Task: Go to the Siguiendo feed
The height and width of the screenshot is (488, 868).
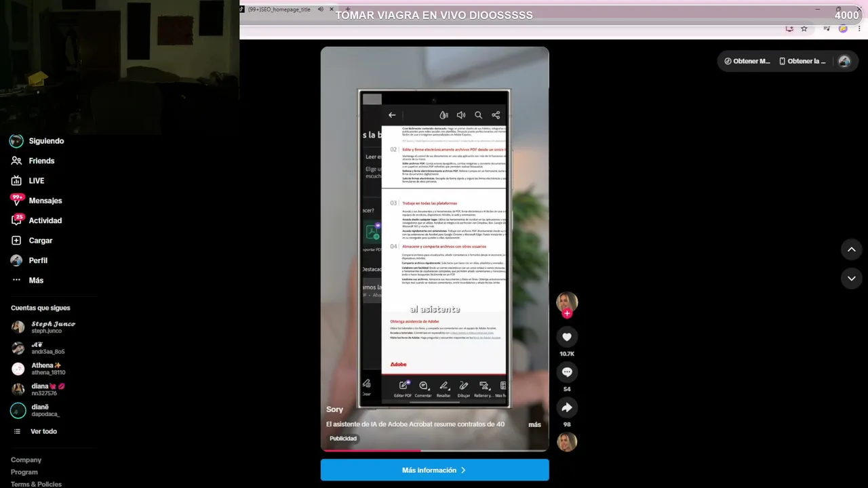Action: (37, 141)
